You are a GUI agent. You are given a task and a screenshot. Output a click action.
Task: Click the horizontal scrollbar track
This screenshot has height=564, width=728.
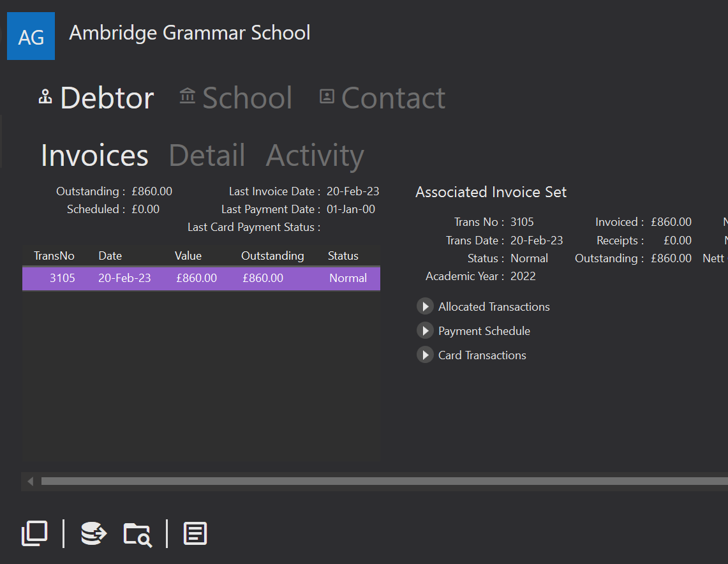(385, 481)
